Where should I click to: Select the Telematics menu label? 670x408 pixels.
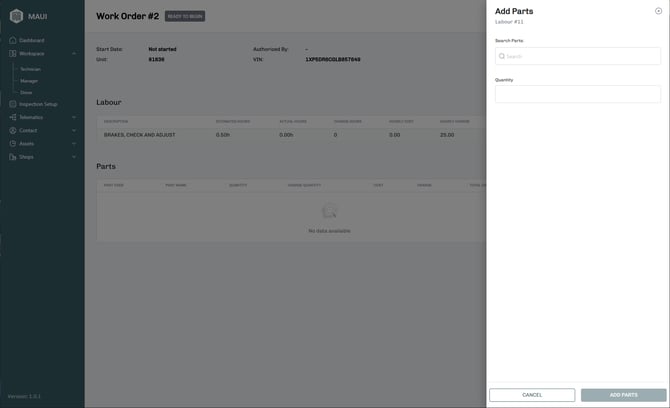coord(31,117)
